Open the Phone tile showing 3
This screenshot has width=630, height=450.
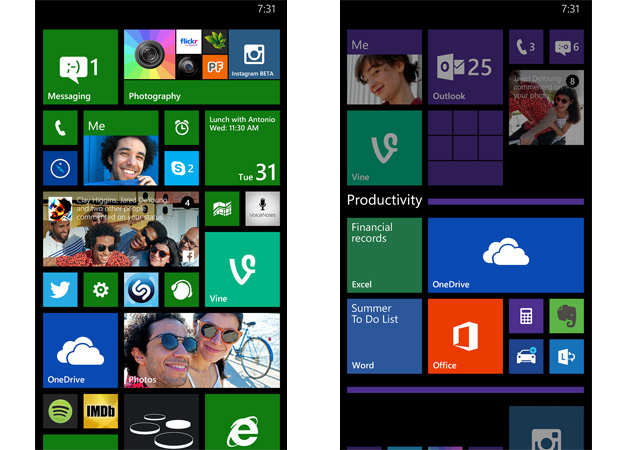[526, 47]
